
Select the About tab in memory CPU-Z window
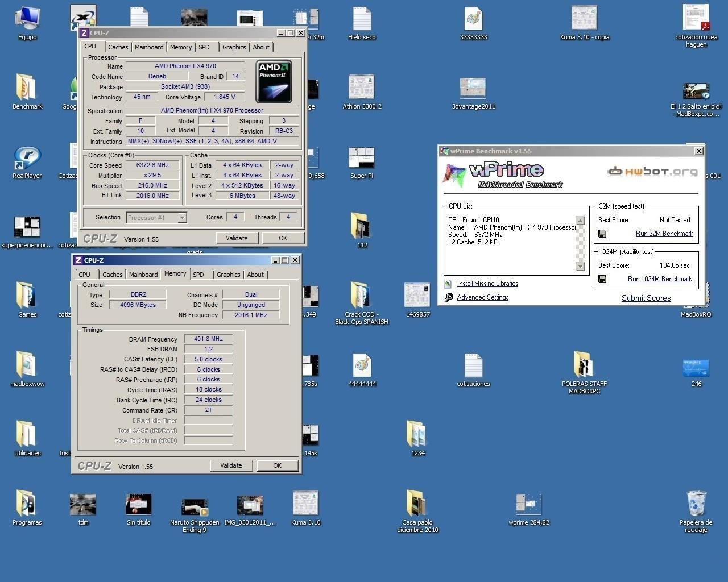click(x=255, y=275)
